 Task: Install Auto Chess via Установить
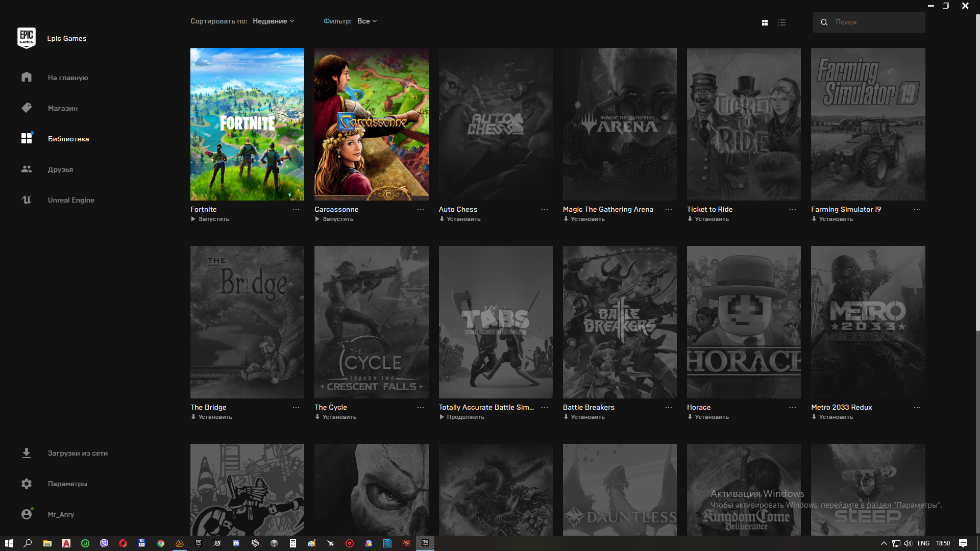pyautogui.click(x=459, y=219)
